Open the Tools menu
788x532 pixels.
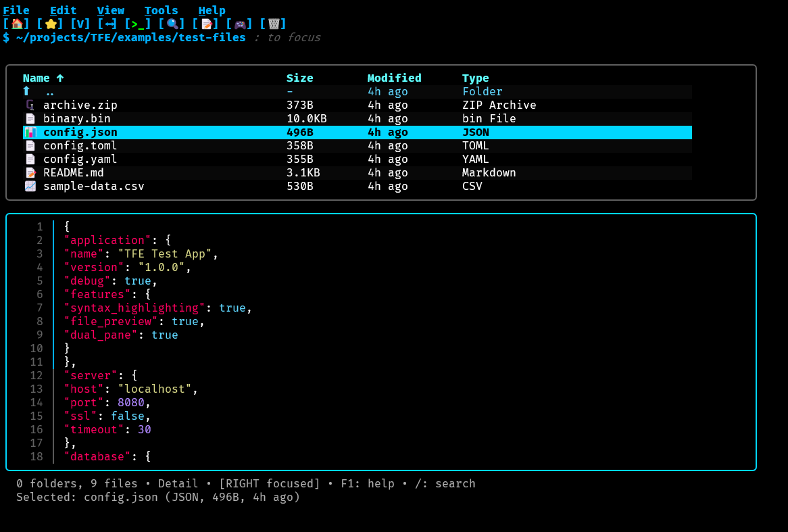pos(161,10)
